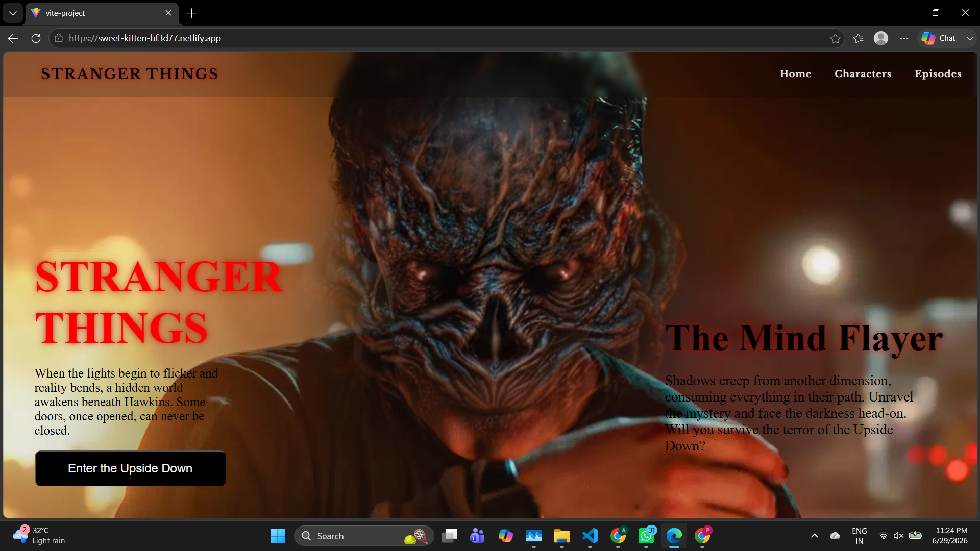Open the Favorites list icon
The width and height of the screenshot is (980, 551).
(859, 38)
